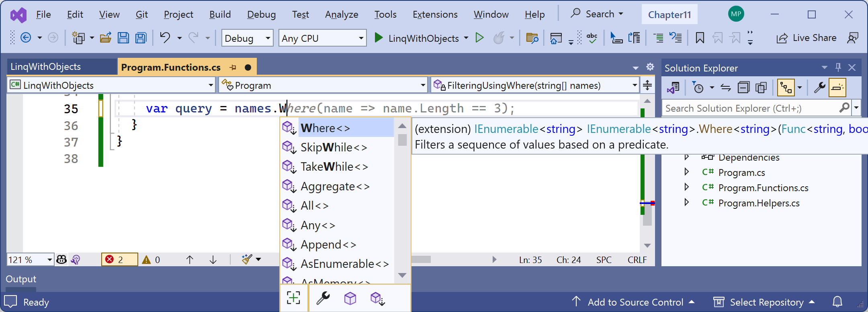Viewport: 868px width, 312px height.
Task: Click the Save icon in the toolbar
Action: (123, 38)
